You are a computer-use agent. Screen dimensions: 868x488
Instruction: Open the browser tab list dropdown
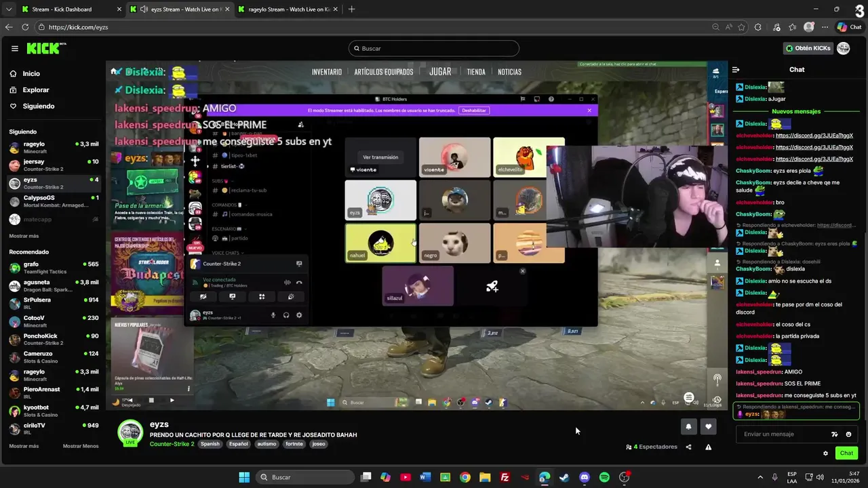click(8, 9)
